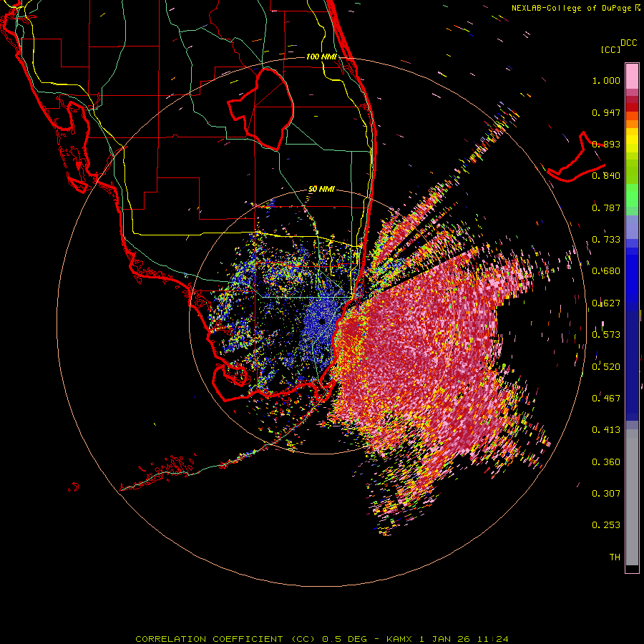Click the KAMX station identifier text
The image size is (644, 644).
(x=399, y=639)
